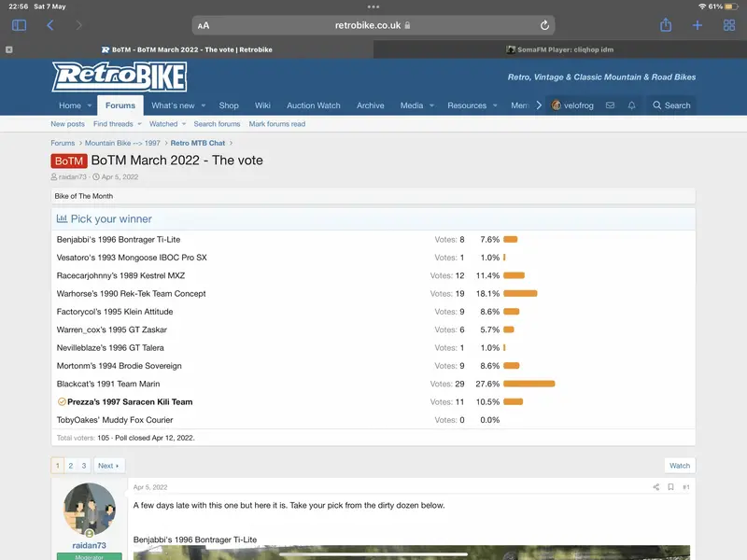Switch to the SomaFM Player tab

click(x=559, y=49)
